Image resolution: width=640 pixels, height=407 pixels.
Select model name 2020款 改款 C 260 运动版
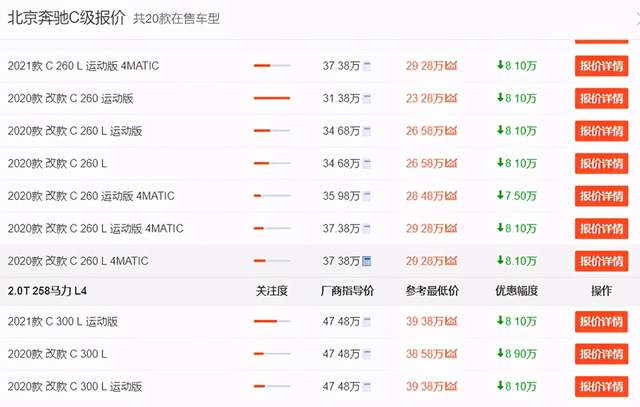click(70, 98)
